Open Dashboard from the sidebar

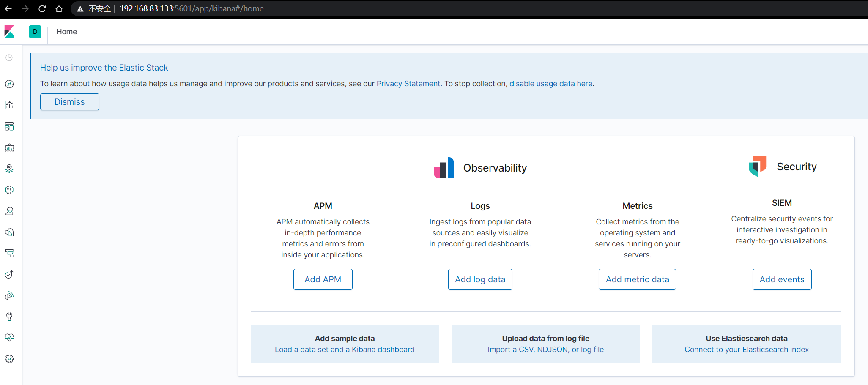click(x=9, y=126)
